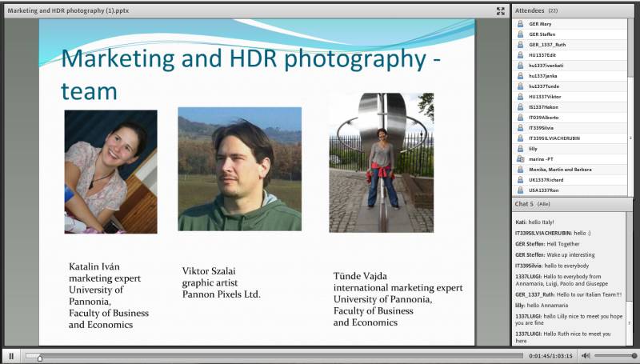
Task: Adjust the volume slider knob
Action: 632,356
